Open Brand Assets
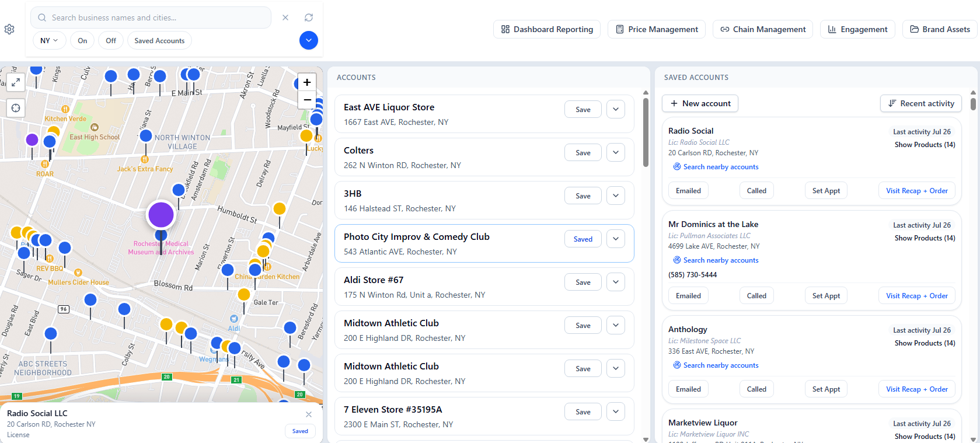Image resolution: width=980 pixels, height=443 pixels. [940, 29]
